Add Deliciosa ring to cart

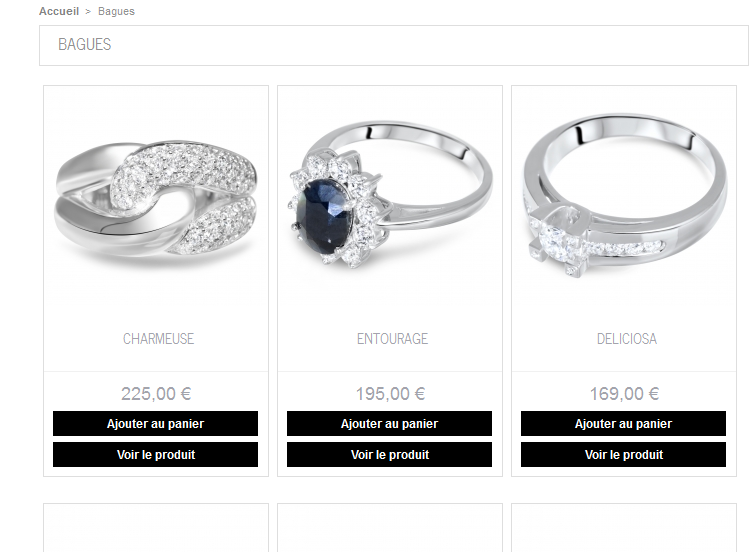[x=623, y=423]
